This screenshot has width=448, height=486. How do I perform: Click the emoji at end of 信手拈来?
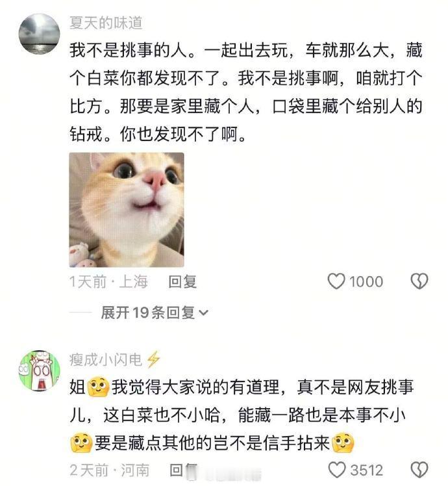tap(343, 442)
